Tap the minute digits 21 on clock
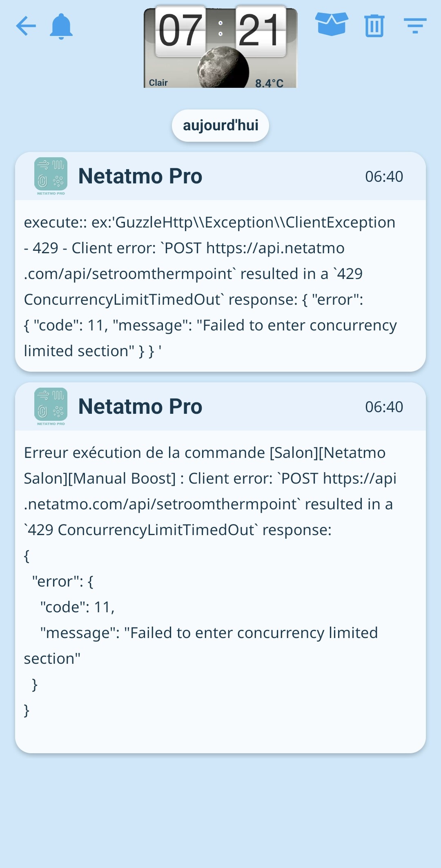Screen dimensions: 441x868 (260, 31)
